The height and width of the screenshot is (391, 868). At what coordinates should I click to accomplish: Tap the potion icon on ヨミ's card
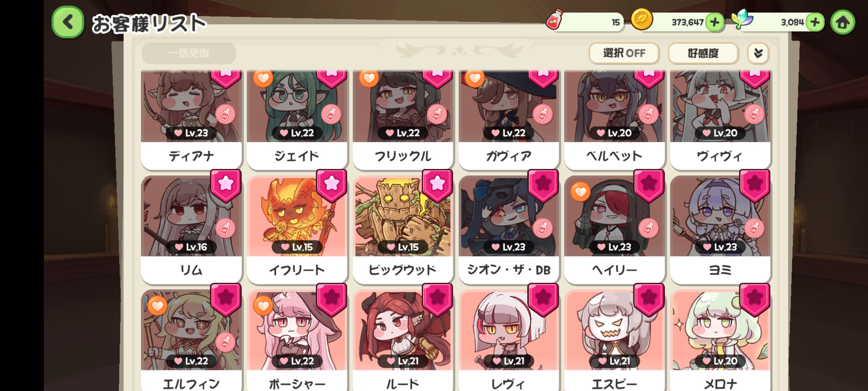[x=754, y=228]
